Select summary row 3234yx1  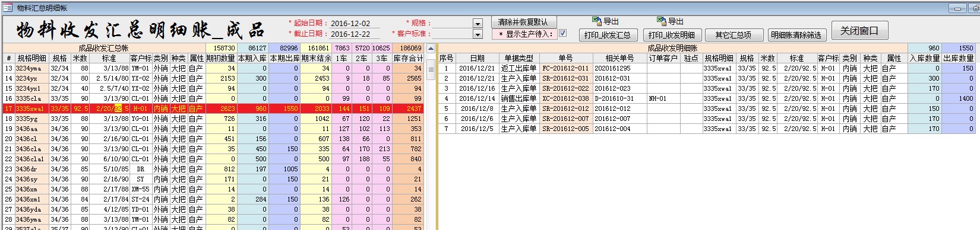coord(213,88)
